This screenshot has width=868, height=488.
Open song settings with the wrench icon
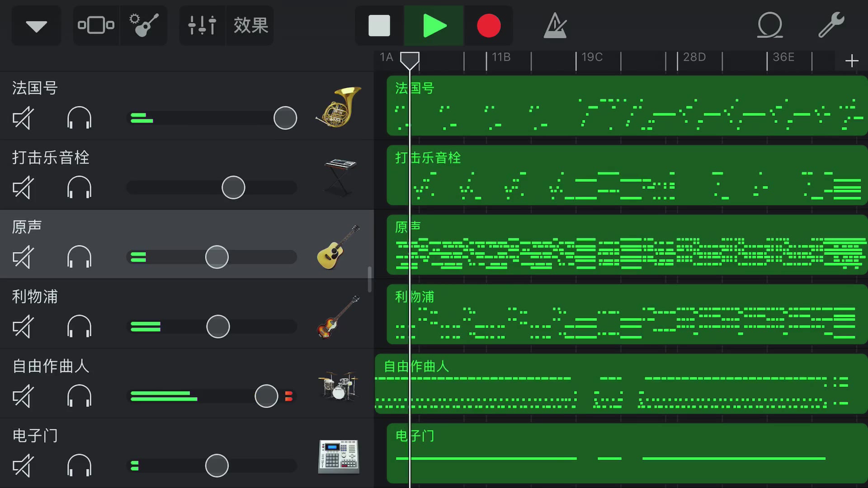[831, 25]
